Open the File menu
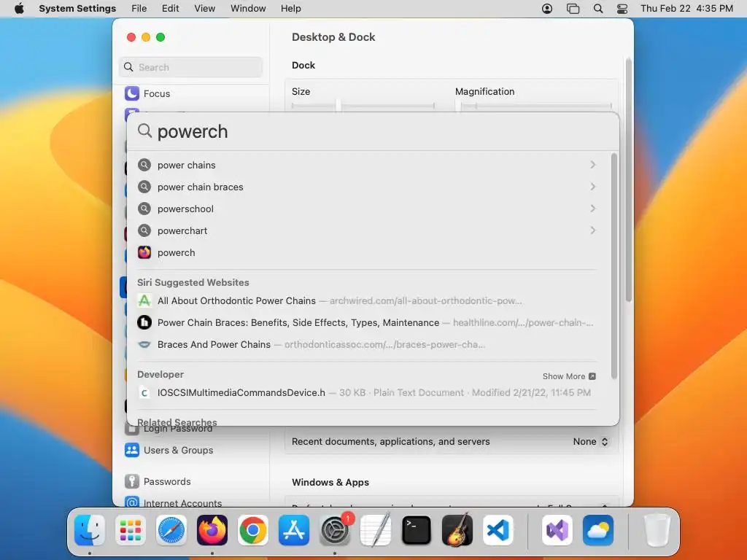 (x=139, y=9)
